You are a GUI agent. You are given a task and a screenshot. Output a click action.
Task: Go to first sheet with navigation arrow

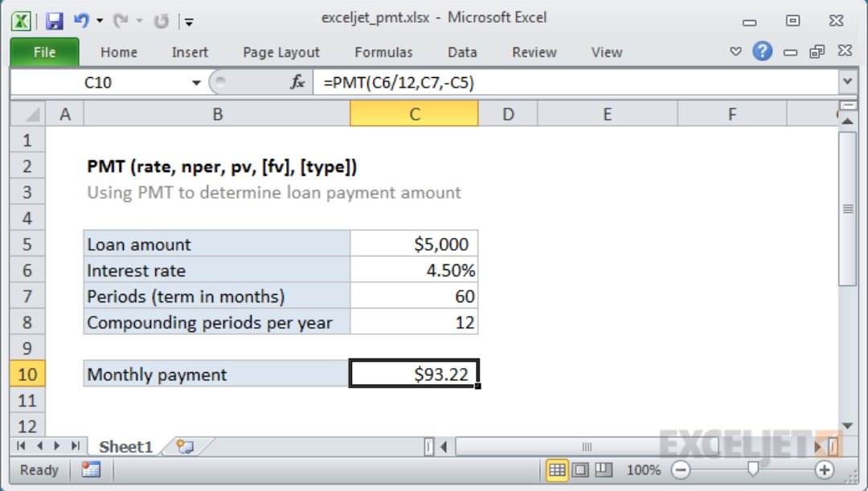click(x=21, y=446)
